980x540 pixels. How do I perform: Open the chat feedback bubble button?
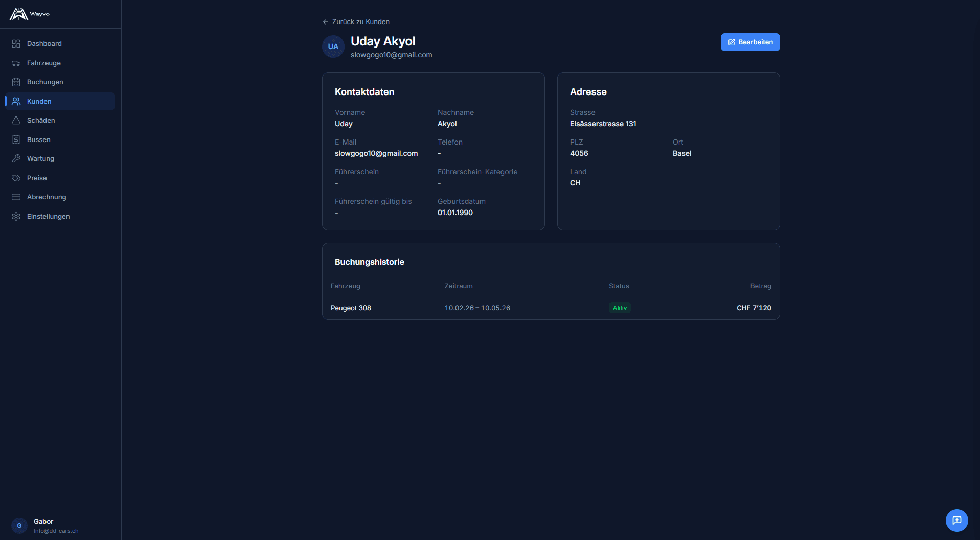[956, 520]
